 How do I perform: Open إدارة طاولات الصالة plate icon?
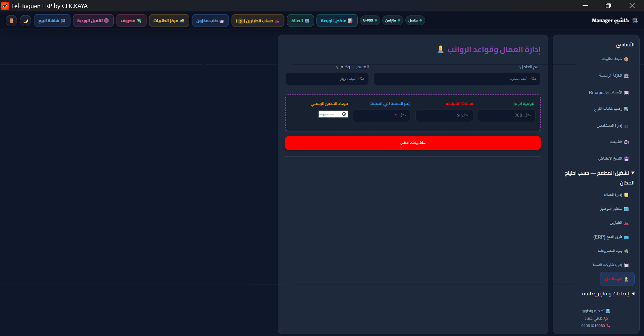(626, 265)
